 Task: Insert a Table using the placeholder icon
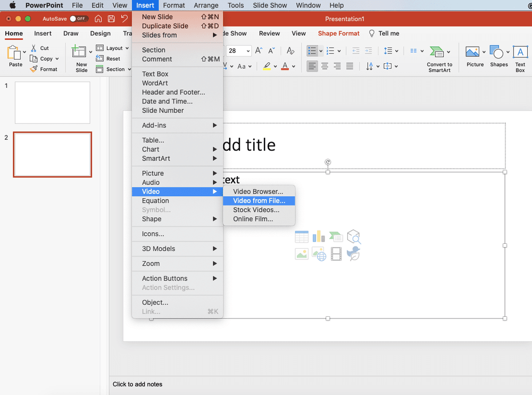tap(302, 236)
